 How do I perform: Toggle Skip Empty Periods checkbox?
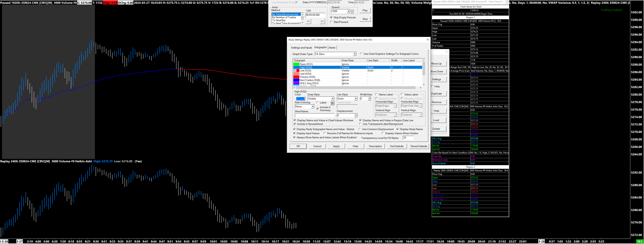point(332,17)
